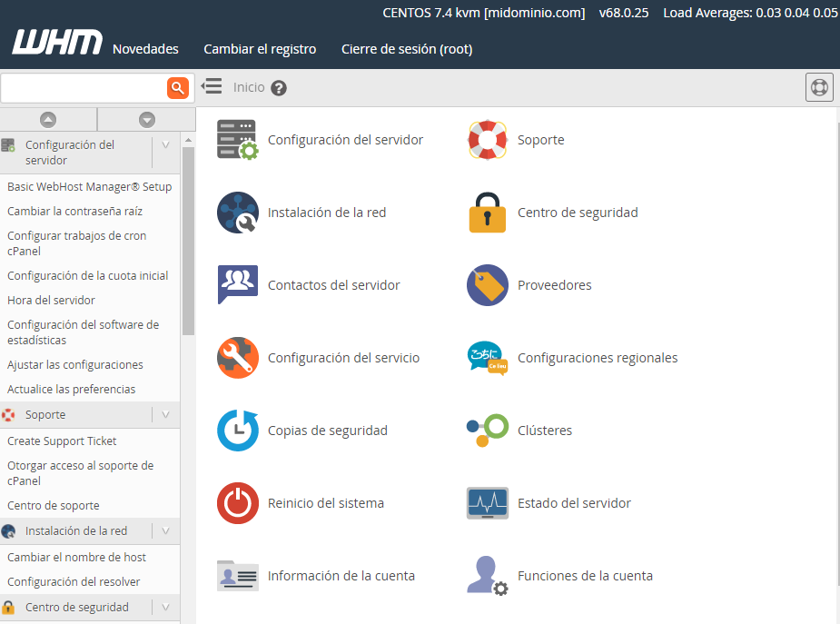Open Configuración del software de estadísticas
The height and width of the screenshot is (624, 840).
pyautogui.click(x=83, y=332)
